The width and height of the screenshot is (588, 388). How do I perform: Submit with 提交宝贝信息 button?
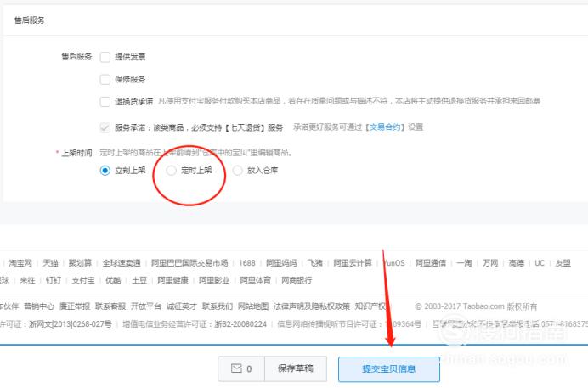(x=389, y=369)
